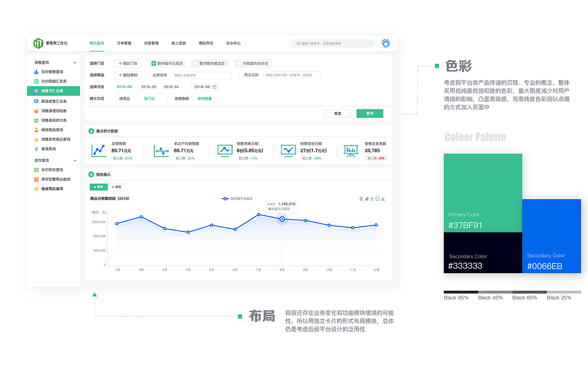This screenshot has width=588, height=368.
Task: Click the blue #0066EB secondary color swatch
Action: tap(552, 236)
